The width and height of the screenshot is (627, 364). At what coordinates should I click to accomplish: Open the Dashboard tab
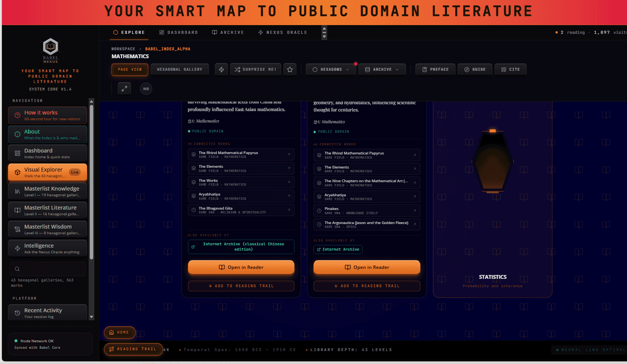tap(178, 33)
